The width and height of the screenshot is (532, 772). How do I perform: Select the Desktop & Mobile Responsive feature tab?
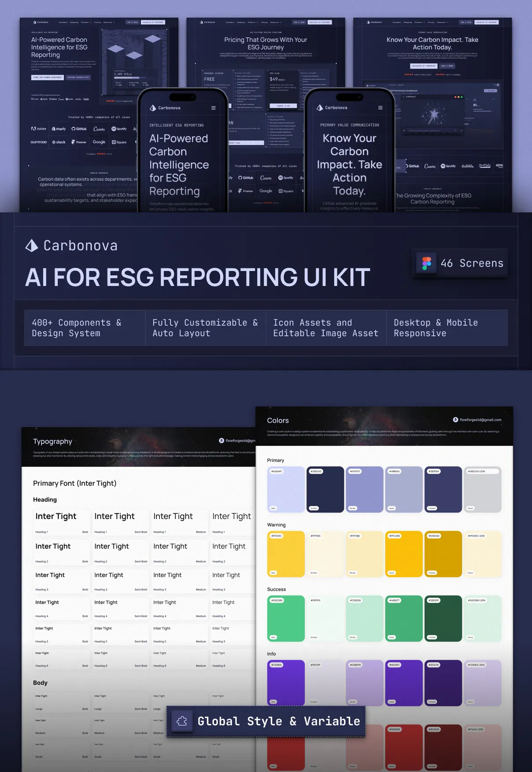447,328
